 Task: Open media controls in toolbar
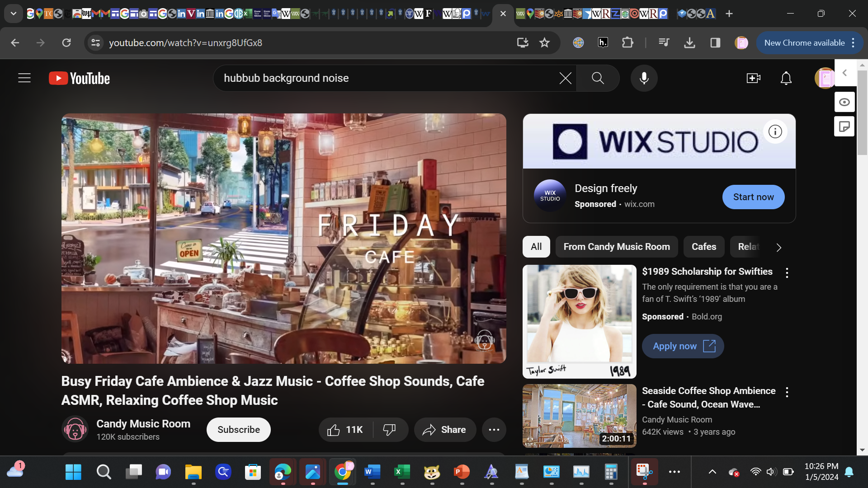point(664,43)
